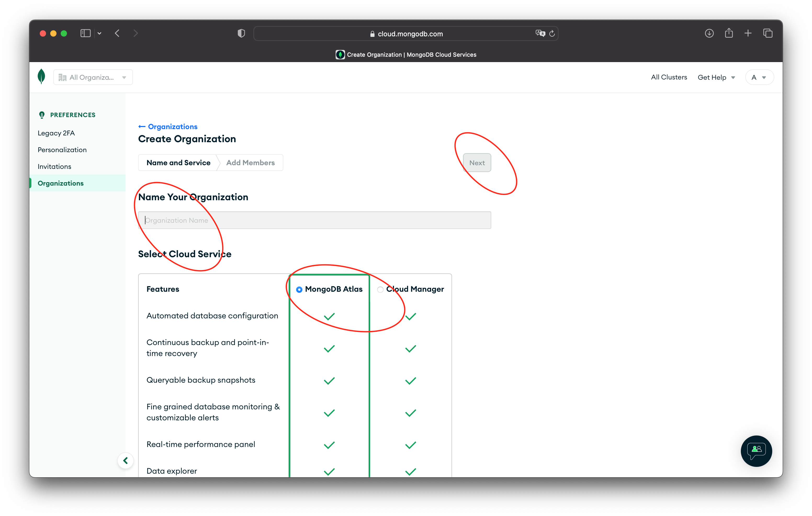This screenshot has height=516, width=812.
Task: Click the MongoDB leaf logo
Action: click(41, 77)
